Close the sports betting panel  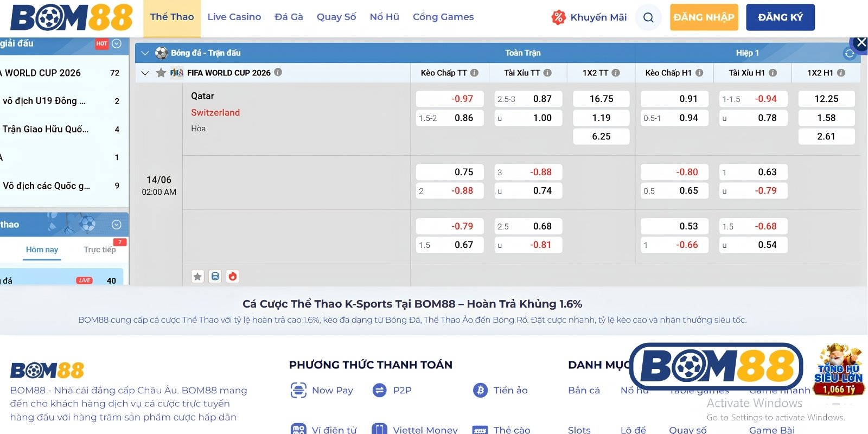[860, 43]
